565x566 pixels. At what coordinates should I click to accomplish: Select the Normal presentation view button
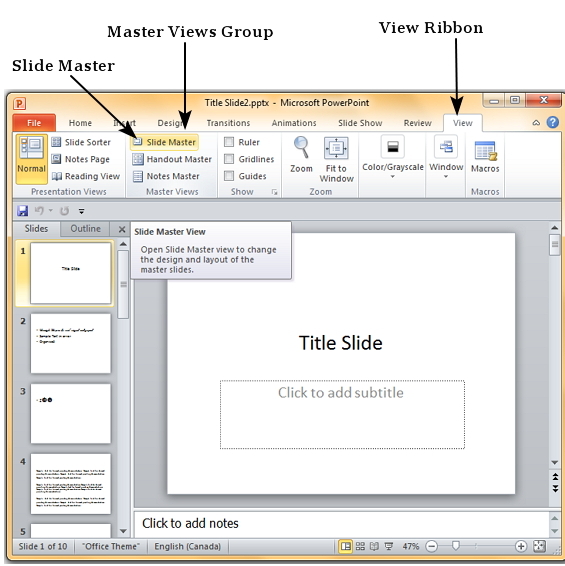[x=31, y=159]
